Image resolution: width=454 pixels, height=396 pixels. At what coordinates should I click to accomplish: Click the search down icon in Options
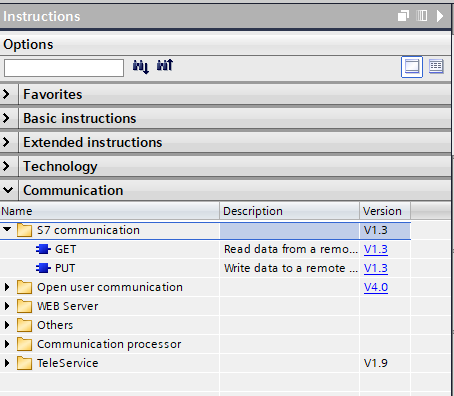141,67
